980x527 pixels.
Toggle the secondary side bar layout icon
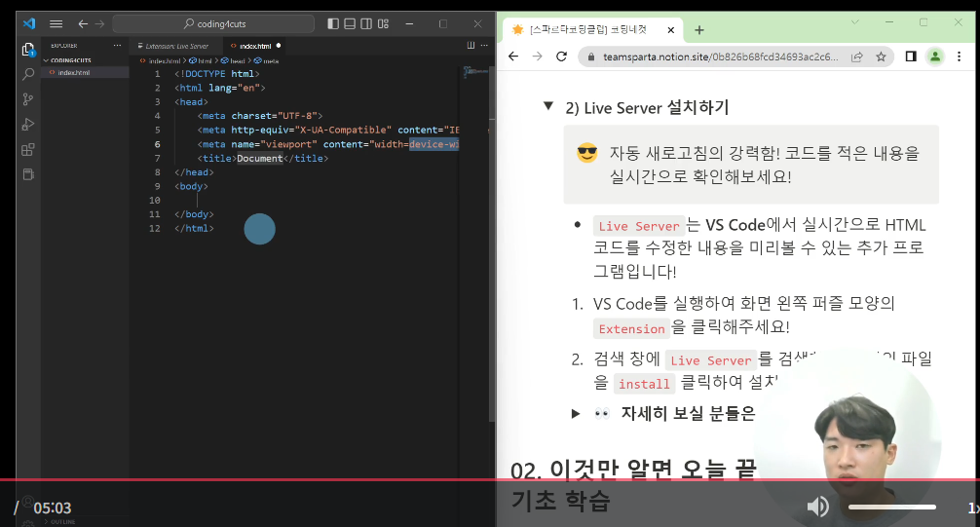click(x=366, y=23)
